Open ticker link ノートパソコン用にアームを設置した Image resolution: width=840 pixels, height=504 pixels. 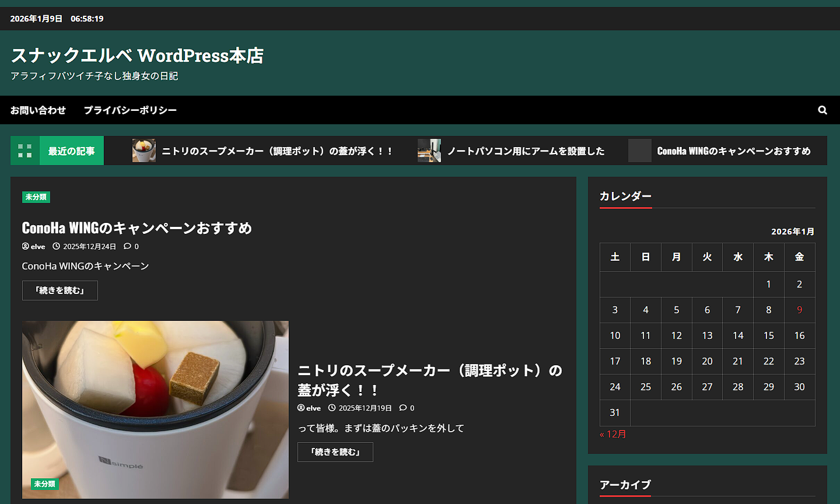point(526,151)
